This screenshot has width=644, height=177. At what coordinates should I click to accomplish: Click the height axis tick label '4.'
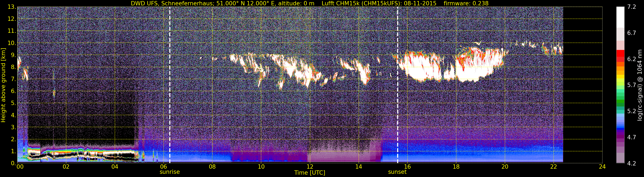(x=13, y=115)
